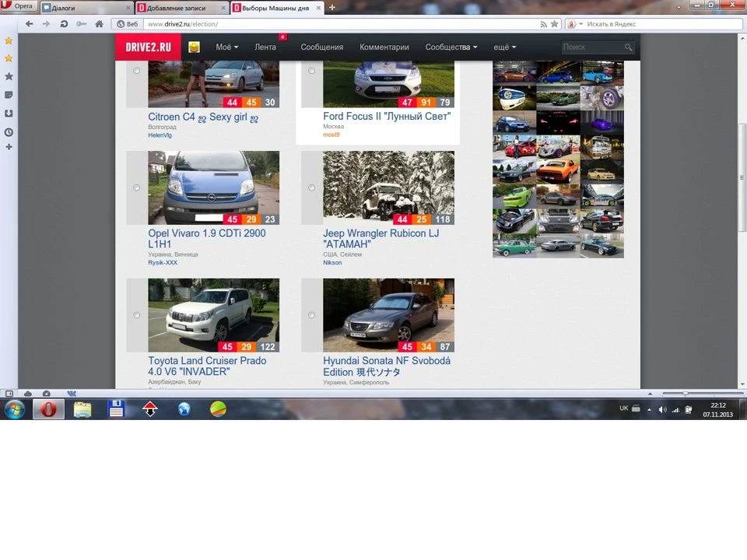Click the magnifier icon in Поиск field
This screenshot has width=747, height=560.
coord(629,47)
